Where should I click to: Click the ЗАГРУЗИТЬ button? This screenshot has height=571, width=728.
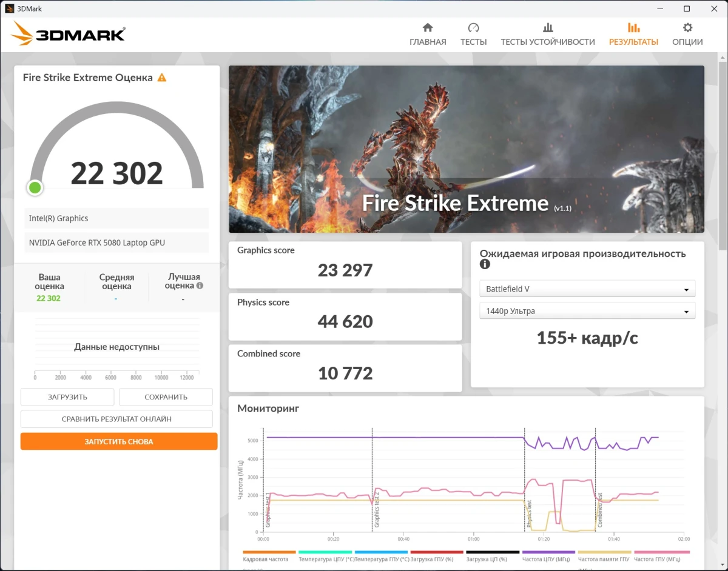click(67, 397)
